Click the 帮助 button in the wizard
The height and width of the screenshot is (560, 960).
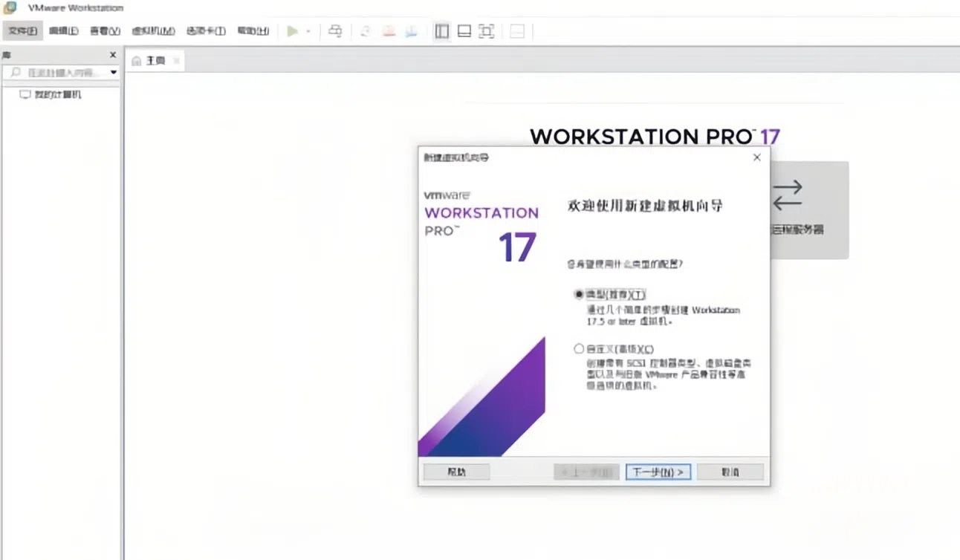(455, 472)
